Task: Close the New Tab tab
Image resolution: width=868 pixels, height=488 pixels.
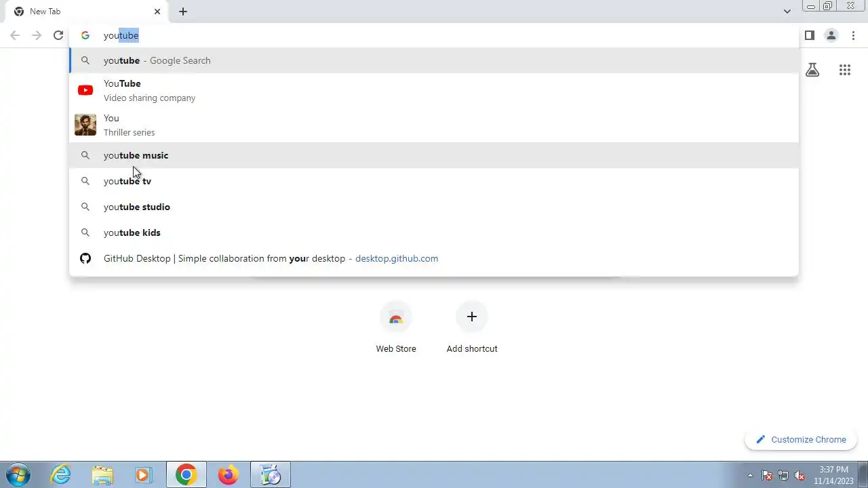Action: [157, 12]
